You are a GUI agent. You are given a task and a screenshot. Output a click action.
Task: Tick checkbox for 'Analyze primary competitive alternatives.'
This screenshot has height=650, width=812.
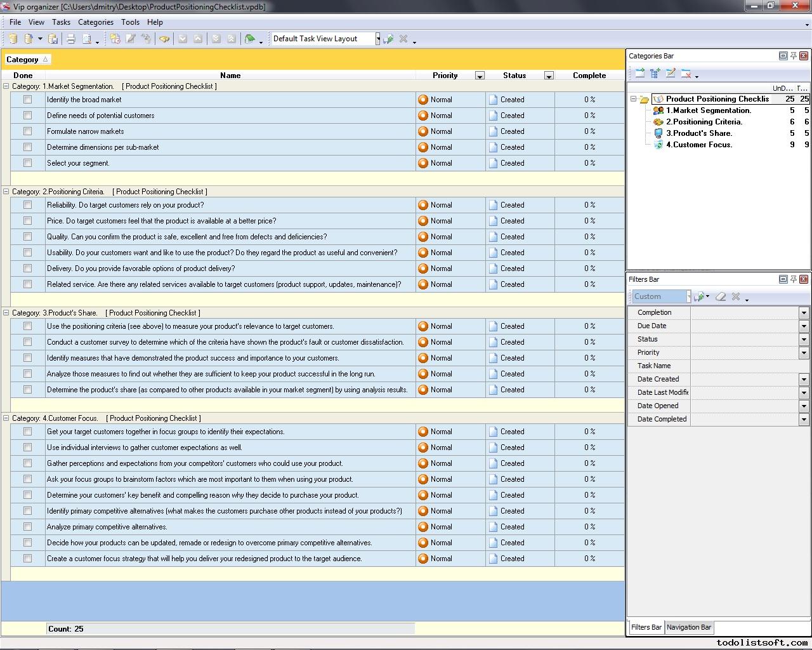[27, 527]
